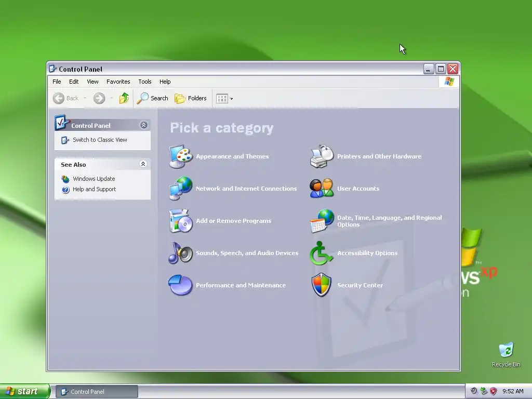Click the Windows Update link
Viewport: 532px width, 399px height.
(94, 179)
